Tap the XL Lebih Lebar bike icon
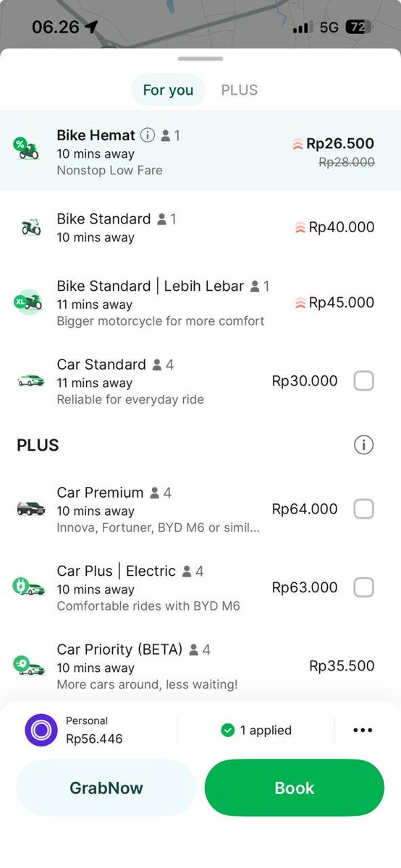401x868 pixels. click(29, 303)
